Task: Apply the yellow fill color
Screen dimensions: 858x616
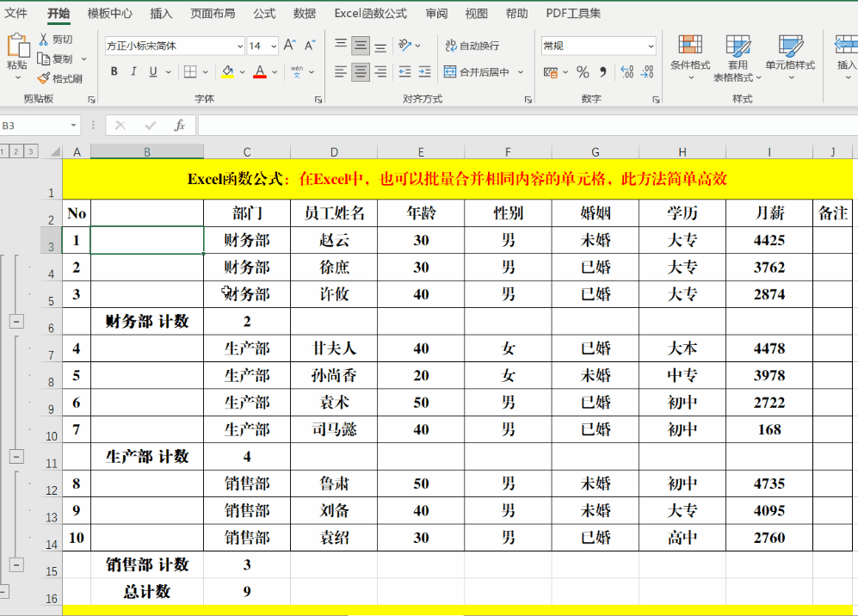Action: [228, 71]
